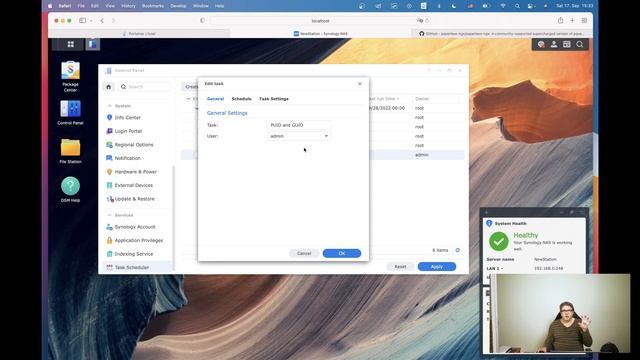Toggle the DSM widgets panel icon
This screenshot has height=360, width=640.
click(567, 44)
